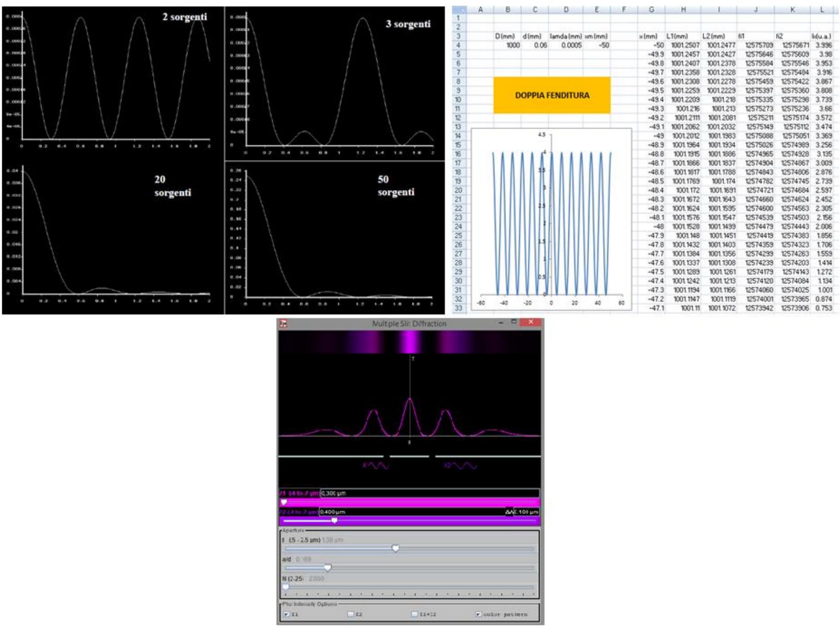Click the spreadsheet select-all corner box
The height and width of the screenshot is (629, 840).
pyautogui.click(x=459, y=9)
